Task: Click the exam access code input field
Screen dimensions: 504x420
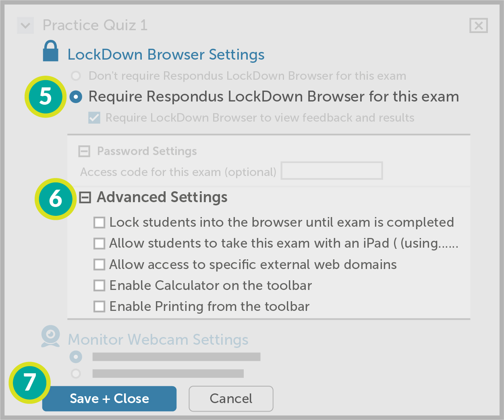Action: 332,171
